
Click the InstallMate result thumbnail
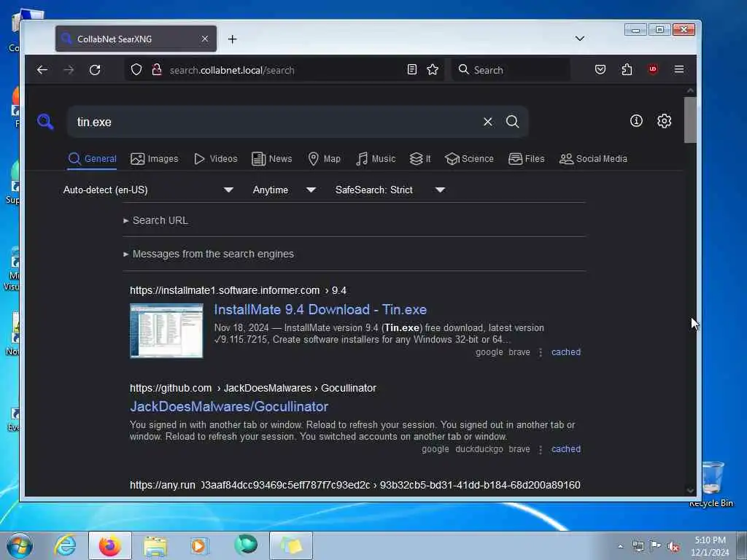[x=166, y=330]
